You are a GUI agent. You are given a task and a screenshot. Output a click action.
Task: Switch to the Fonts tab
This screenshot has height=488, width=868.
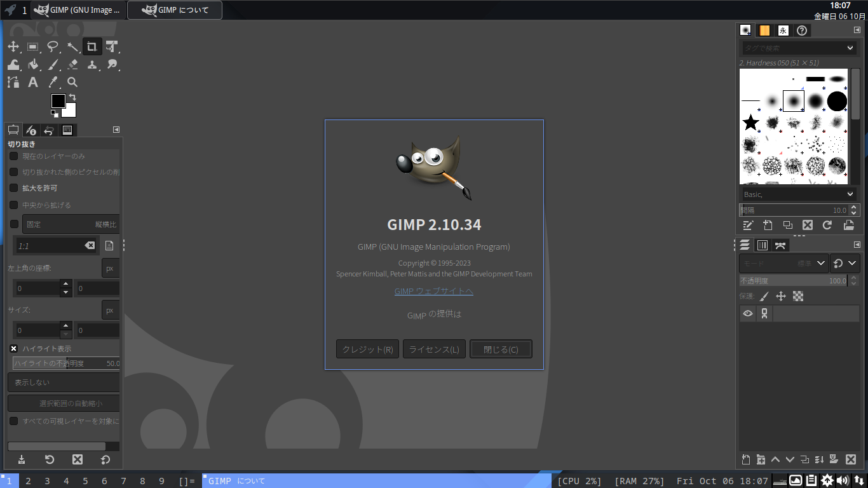[783, 30]
